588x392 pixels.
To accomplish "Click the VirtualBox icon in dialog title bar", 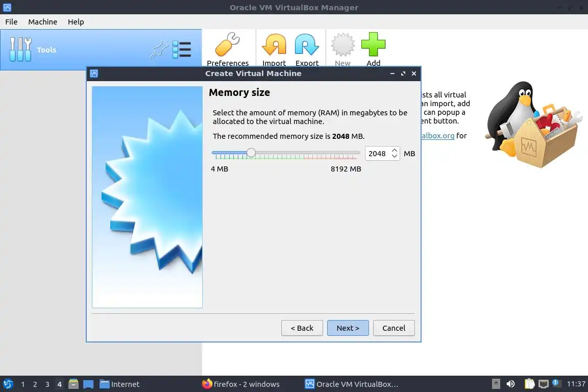I will [x=94, y=73].
